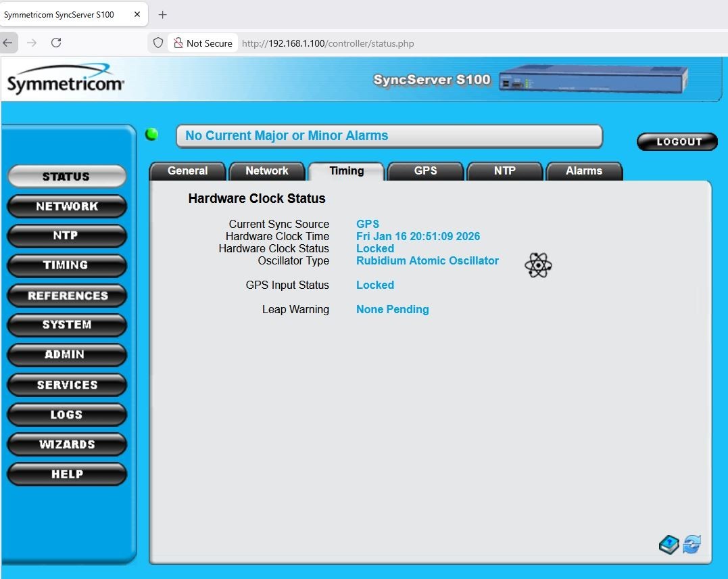Open the NTP sidebar menu
The height and width of the screenshot is (579, 728).
[x=67, y=235]
